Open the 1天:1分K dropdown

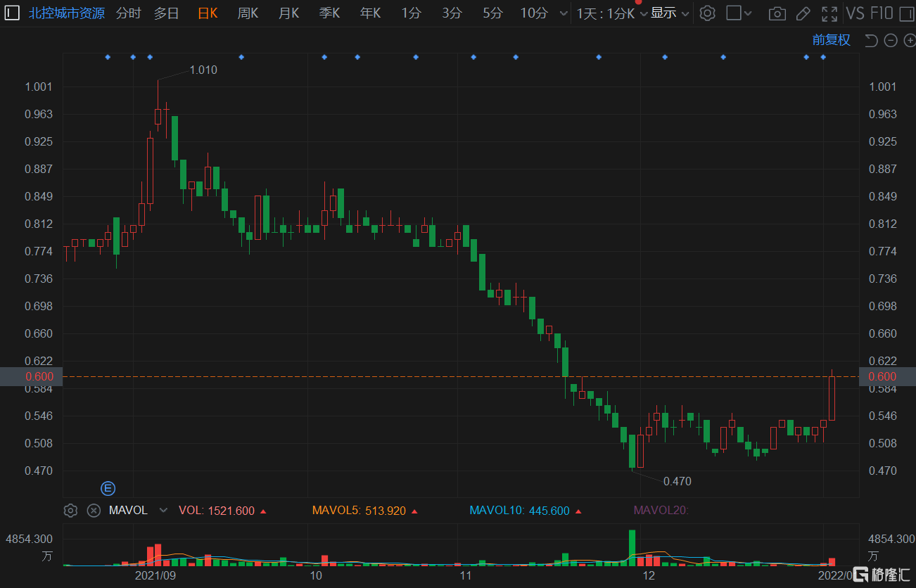point(611,13)
